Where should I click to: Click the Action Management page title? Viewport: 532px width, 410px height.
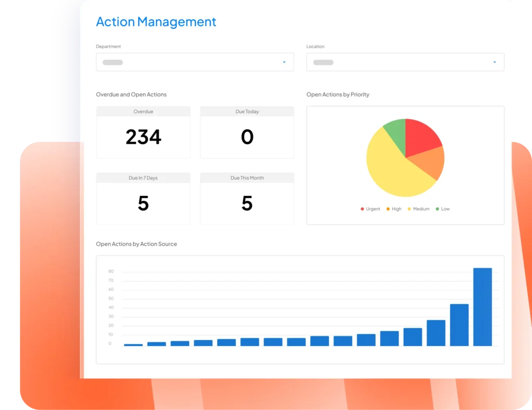tap(156, 22)
